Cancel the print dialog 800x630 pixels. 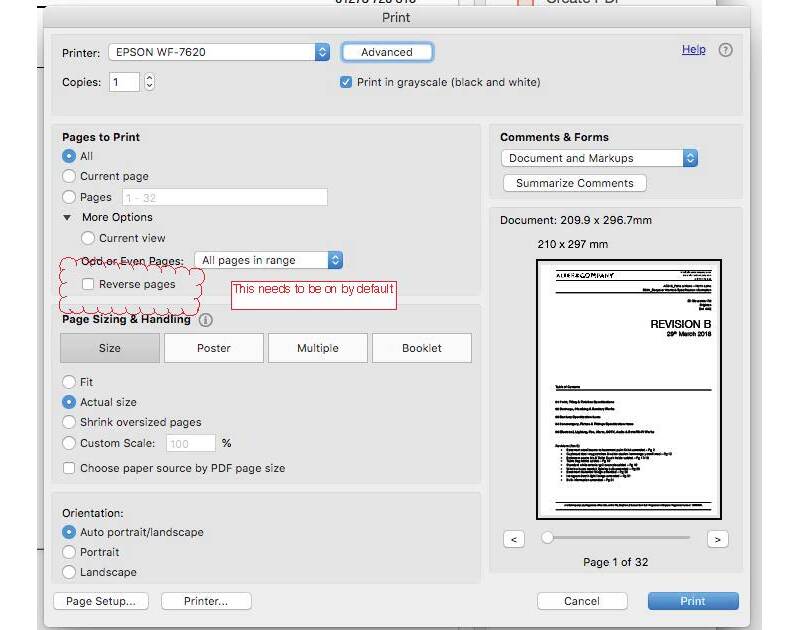582,601
